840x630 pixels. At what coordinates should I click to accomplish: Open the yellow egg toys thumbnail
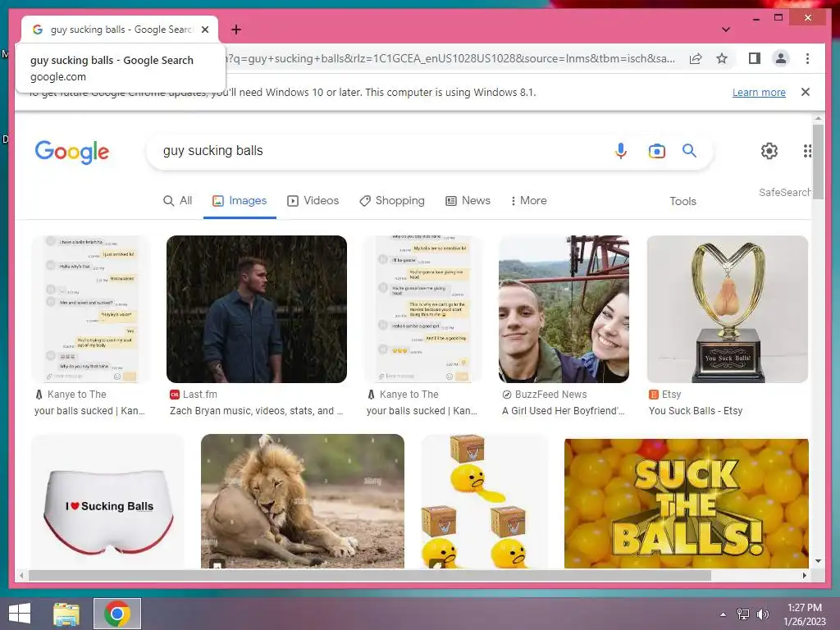pyautogui.click(x=484, y=501)
